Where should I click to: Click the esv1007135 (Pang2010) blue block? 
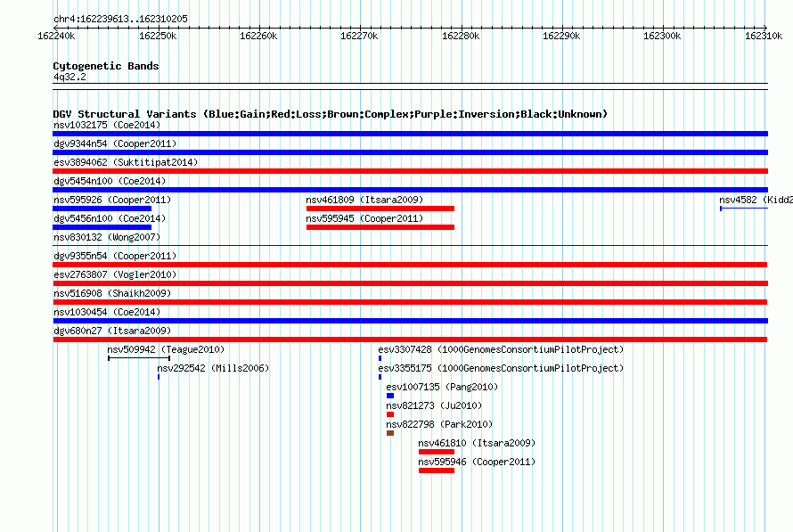coord(390,396)
